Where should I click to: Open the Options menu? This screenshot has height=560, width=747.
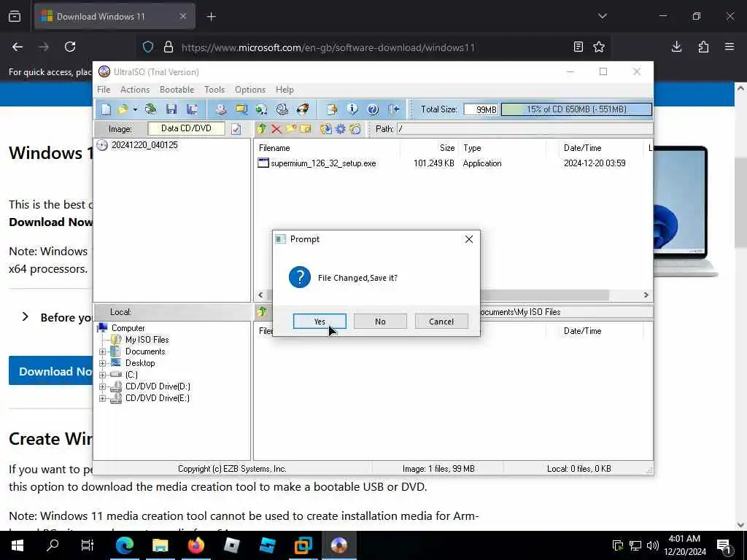250,90
